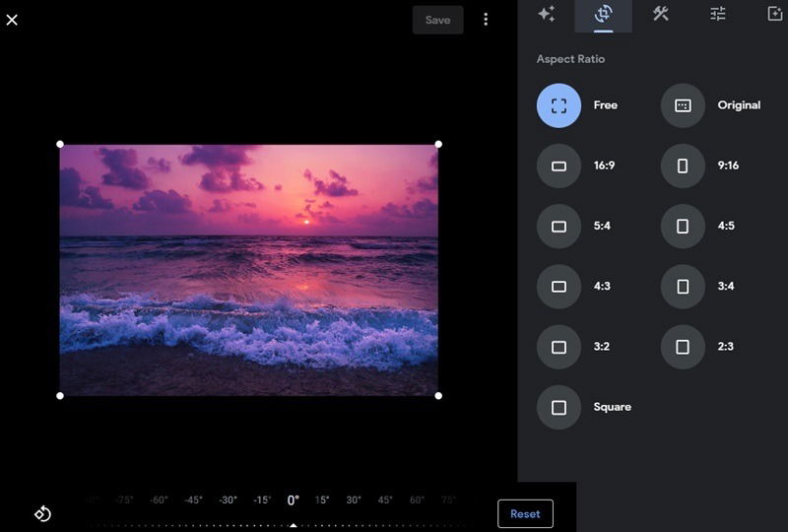Close the photo editor with the X icon
Viewport: 788px width, 532px height.
click(x=12, y=20)
